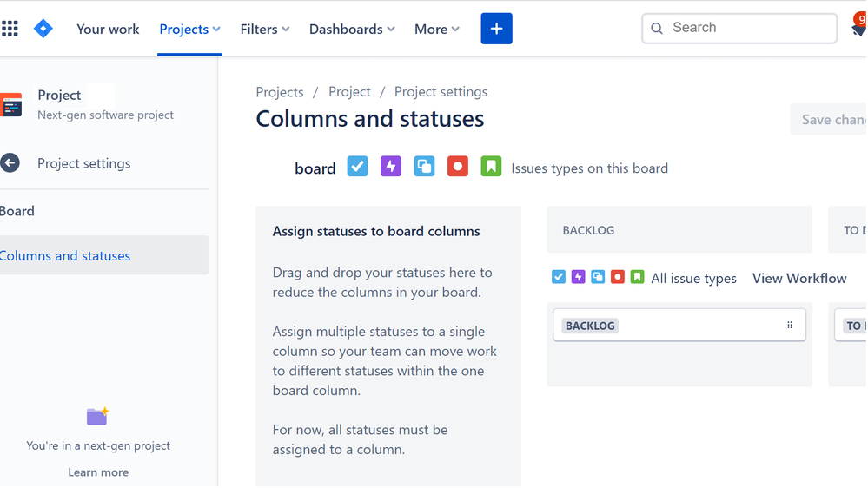Open Projects breadcrumb link
The image size is (868, 488).
coord(280,92)
